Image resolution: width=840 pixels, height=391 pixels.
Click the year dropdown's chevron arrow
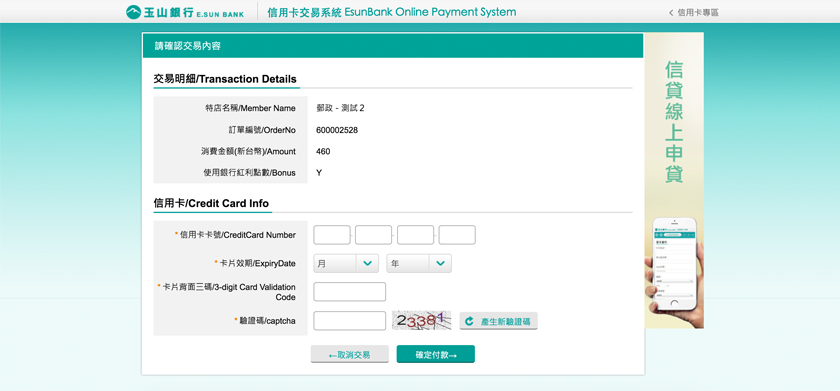(x=440, y=263)
